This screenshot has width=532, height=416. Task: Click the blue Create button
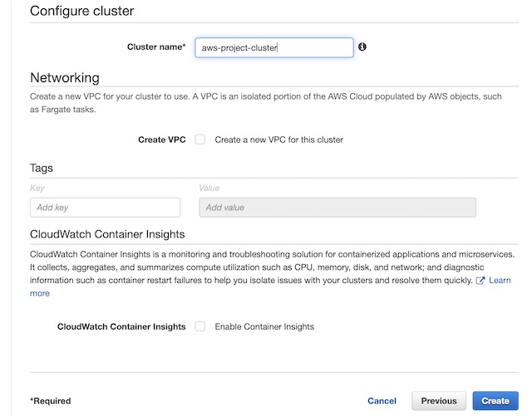point(495,401)
